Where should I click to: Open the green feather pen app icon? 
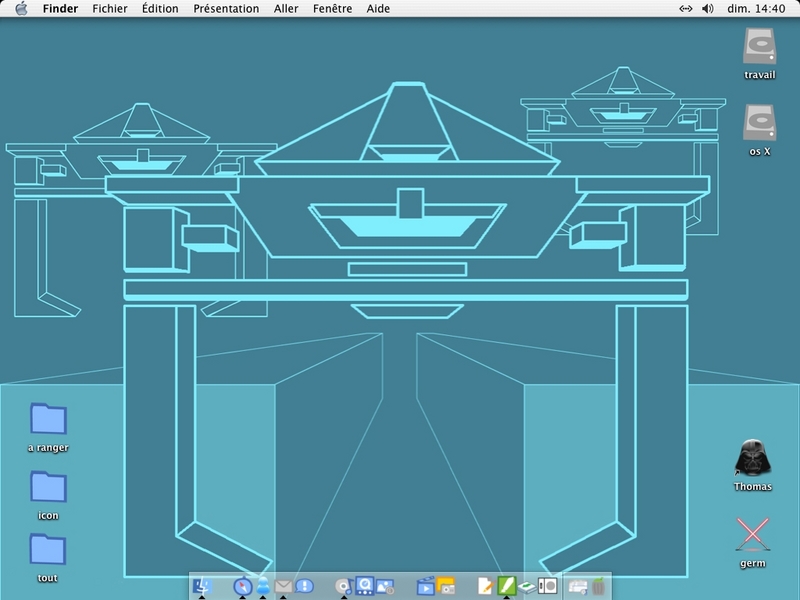coord(507,585)
